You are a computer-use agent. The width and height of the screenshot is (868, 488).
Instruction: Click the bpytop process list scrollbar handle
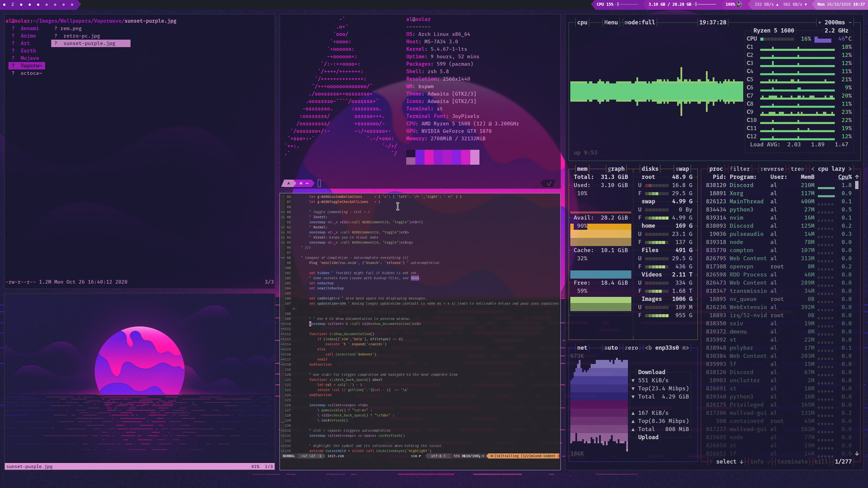pyautogui.click(x=857, y=185)
